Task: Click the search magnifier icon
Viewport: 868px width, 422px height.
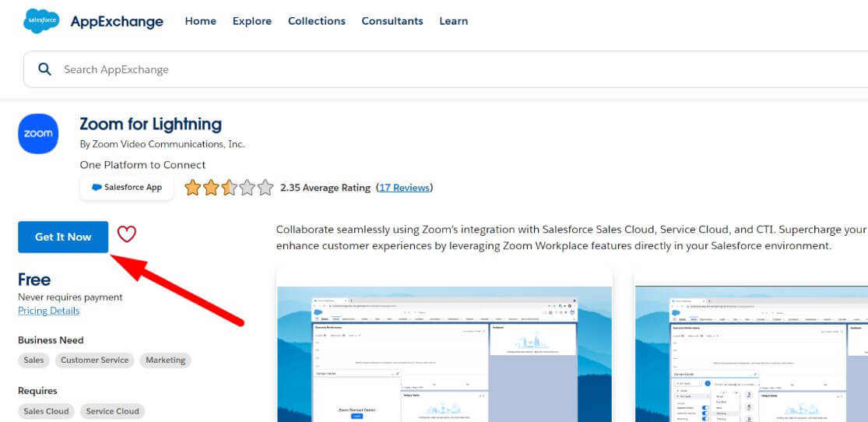Action: pyautogui.click(x=44, y=69)
